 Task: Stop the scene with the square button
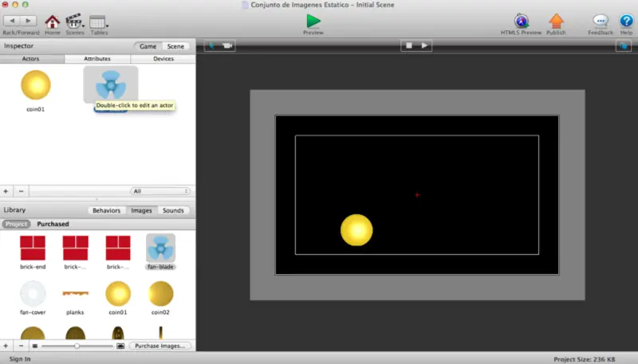pos(409,45)
